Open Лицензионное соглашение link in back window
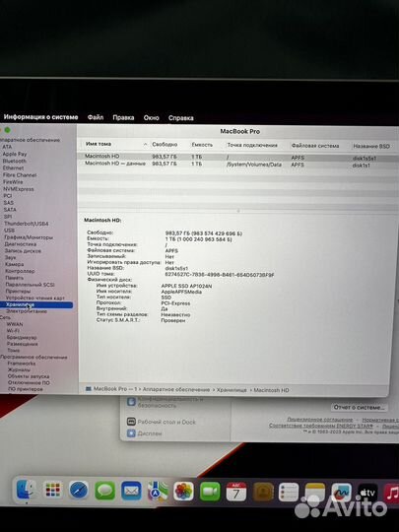The height and width of the screenshot is (532, 399). click(x=319, y=420)
